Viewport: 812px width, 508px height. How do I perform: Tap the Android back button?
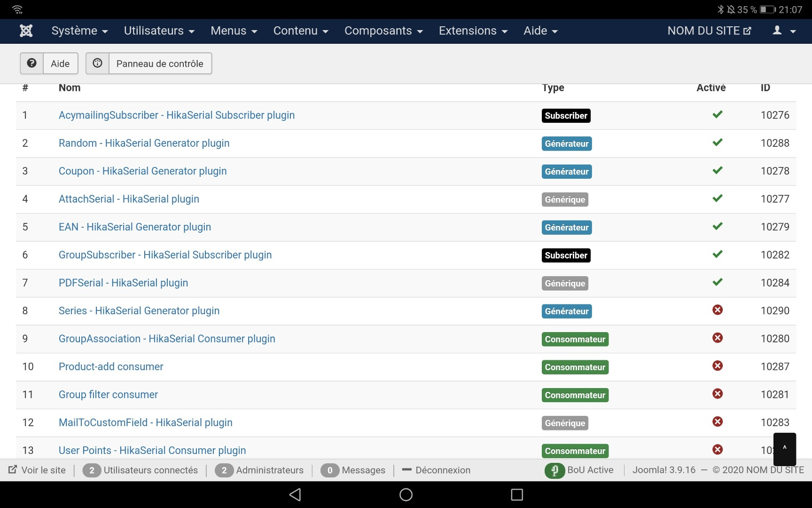pyautogui.click(x=295, y=494)
